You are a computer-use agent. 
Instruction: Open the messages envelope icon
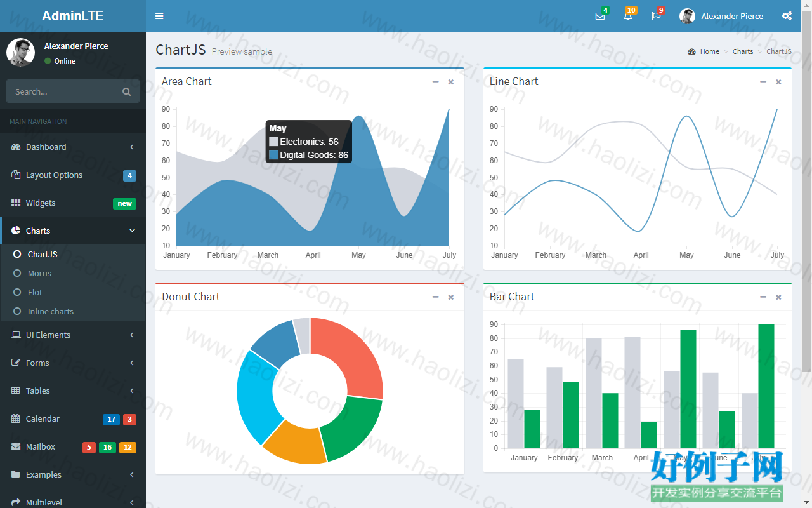[600, 16]
